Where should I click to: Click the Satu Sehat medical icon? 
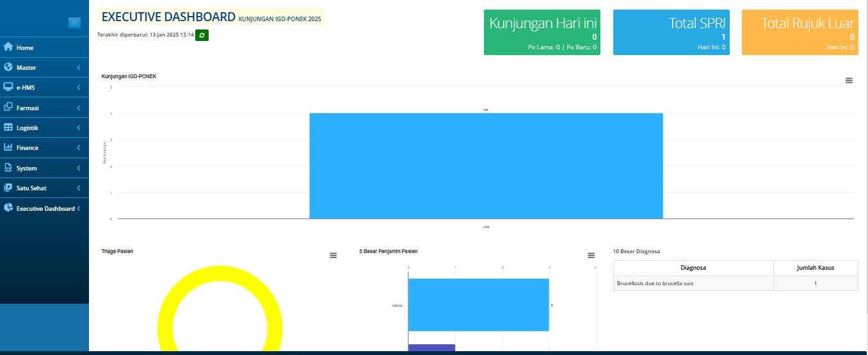point(8,188)
